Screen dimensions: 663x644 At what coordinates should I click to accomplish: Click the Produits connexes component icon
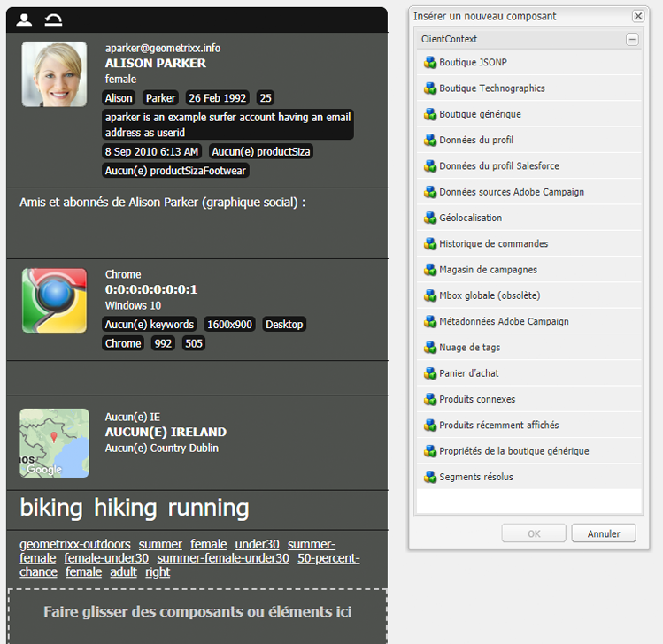coord(430,399)
